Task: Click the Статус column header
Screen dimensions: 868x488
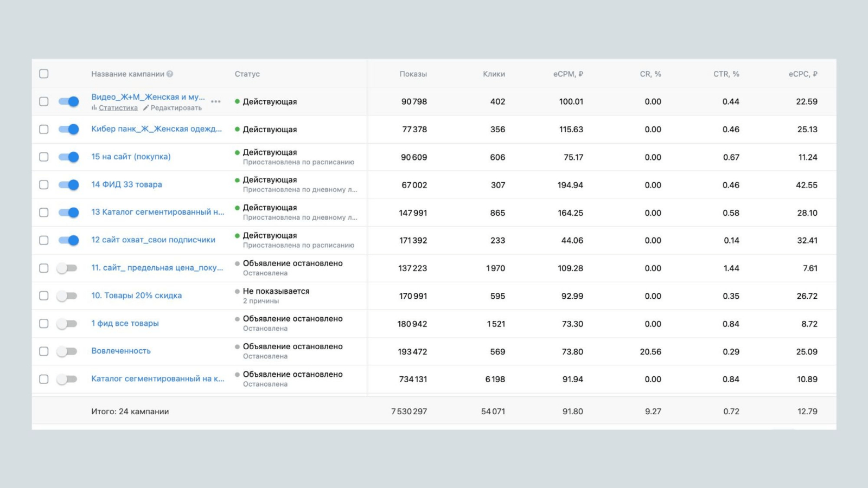Action: click(247, 74)
